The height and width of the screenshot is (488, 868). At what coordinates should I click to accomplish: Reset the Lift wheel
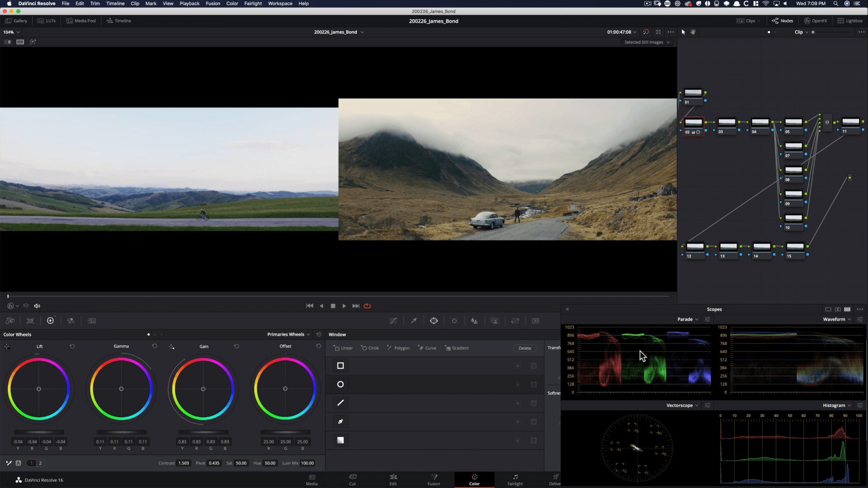click(72, 346)
